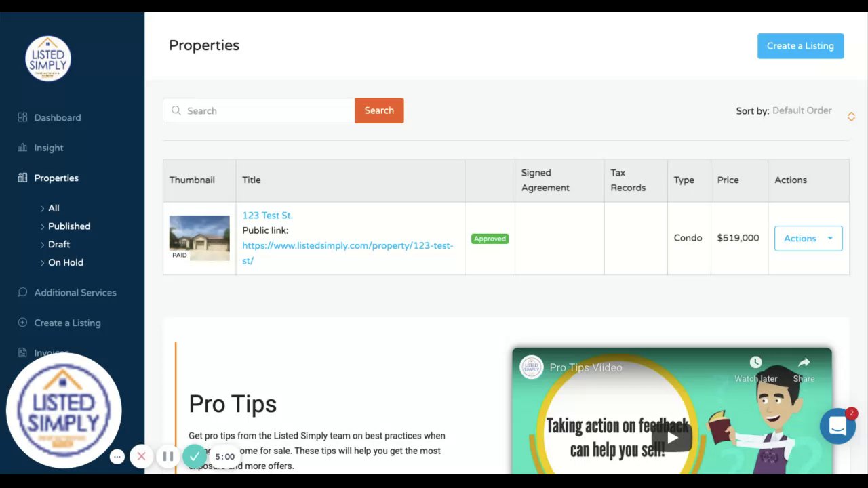Click the Pro Tips heading
This screenshot has height=488, width=868.
(x=233, y=404)
